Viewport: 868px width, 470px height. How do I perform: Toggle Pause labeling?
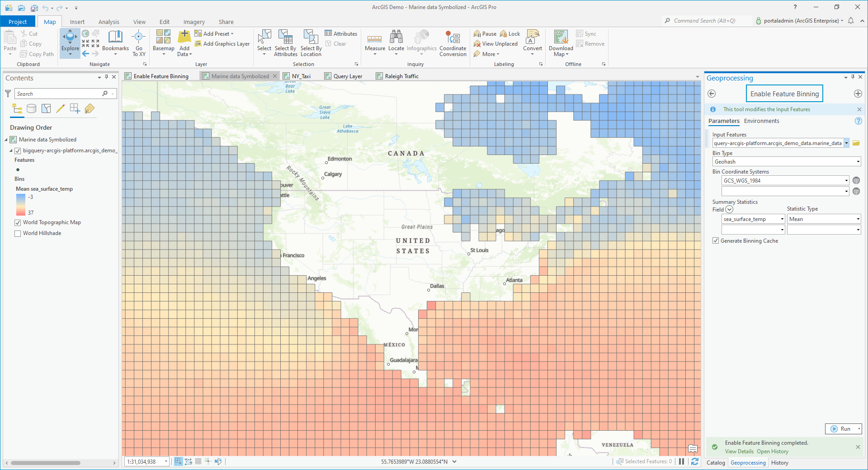(485, 34)
